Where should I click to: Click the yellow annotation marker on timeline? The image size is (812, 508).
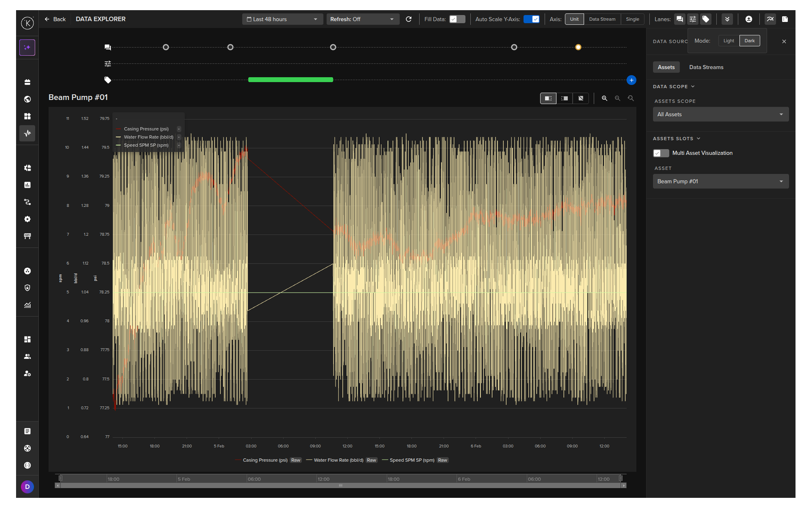pos(578,47)
